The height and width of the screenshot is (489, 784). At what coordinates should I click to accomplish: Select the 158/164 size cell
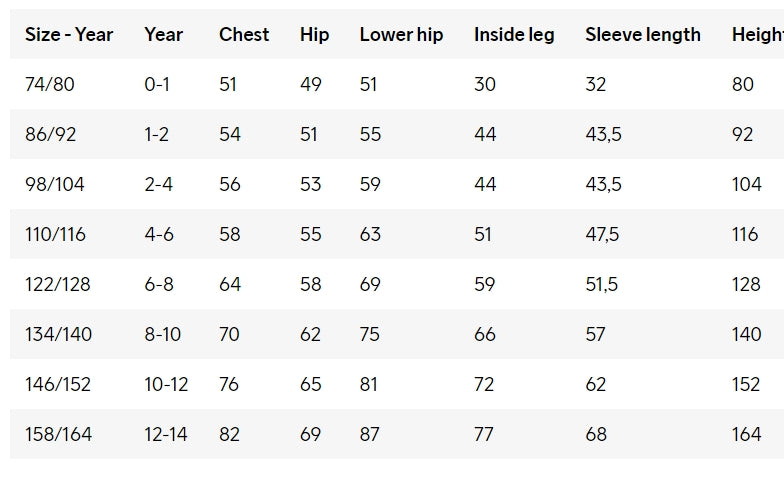[58, 434]
